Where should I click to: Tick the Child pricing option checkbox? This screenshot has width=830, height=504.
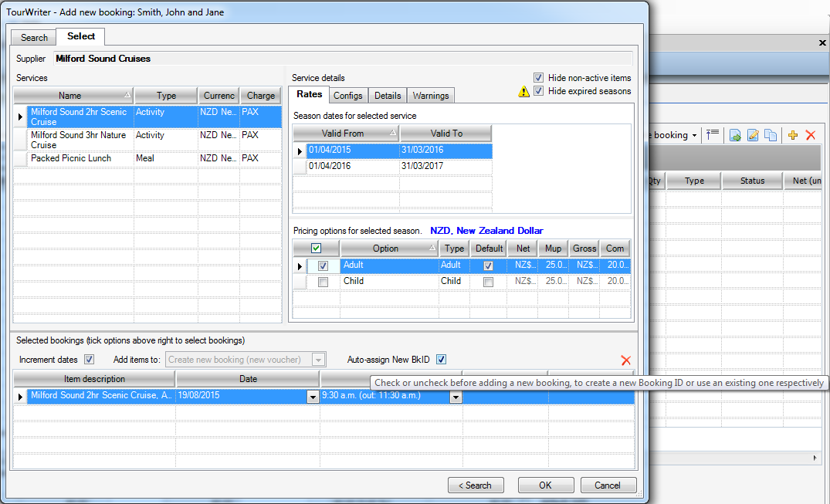[x=323, y=282]
